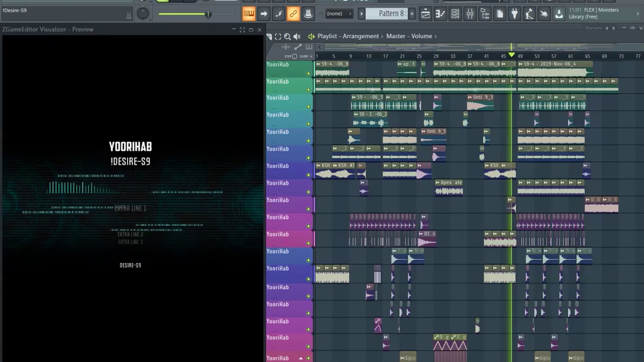
Task: Click the pages icon in top toolbar
Action: tap(500, 14)
